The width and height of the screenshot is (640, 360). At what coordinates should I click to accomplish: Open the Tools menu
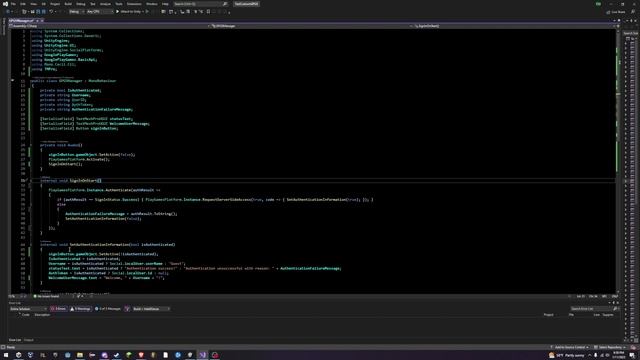pos(119,4)
